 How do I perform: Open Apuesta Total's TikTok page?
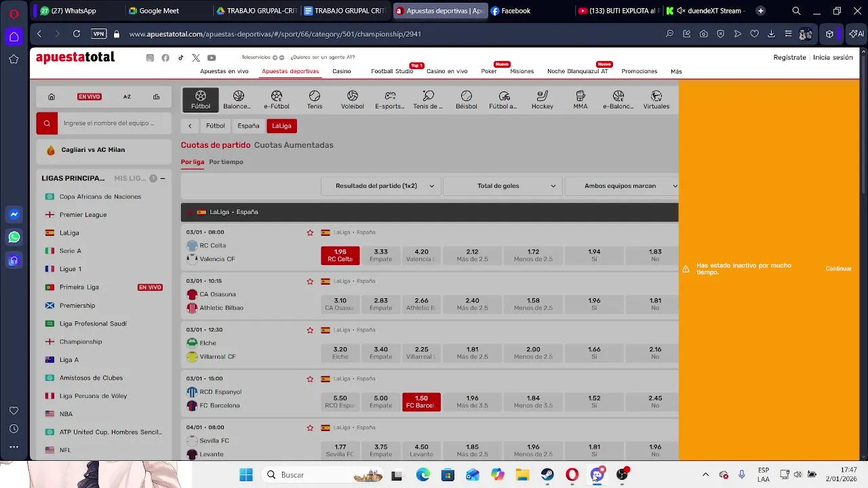click(180, 58)
